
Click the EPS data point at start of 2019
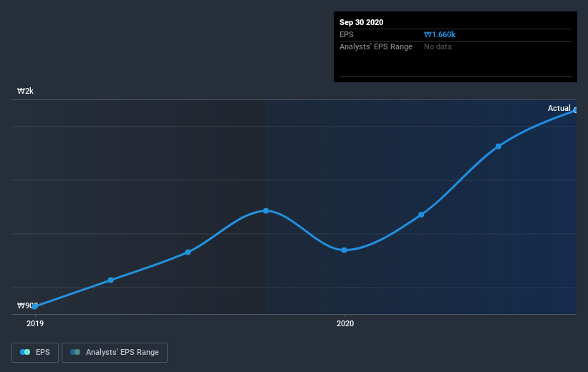click(x=34, y=306)
